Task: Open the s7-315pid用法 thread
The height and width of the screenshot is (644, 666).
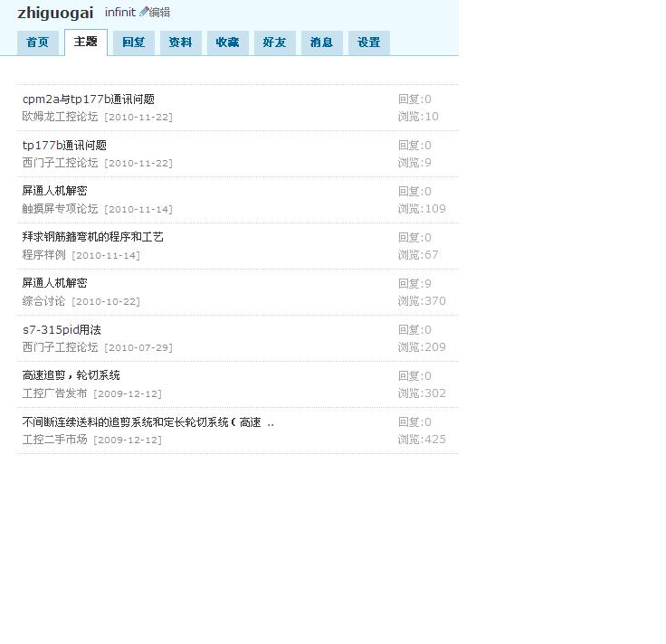Action: pyautogui.click(x=62, y=330)
